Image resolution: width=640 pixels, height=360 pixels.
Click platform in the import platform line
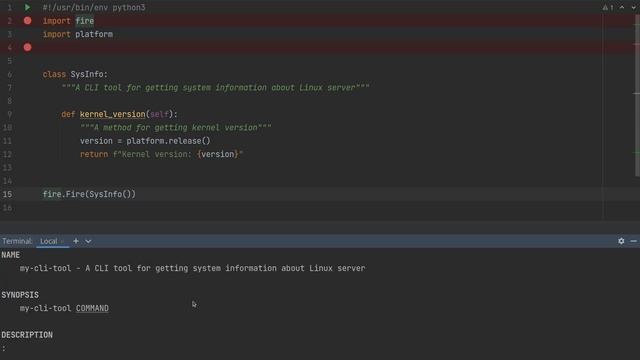[x=94, y=34]
